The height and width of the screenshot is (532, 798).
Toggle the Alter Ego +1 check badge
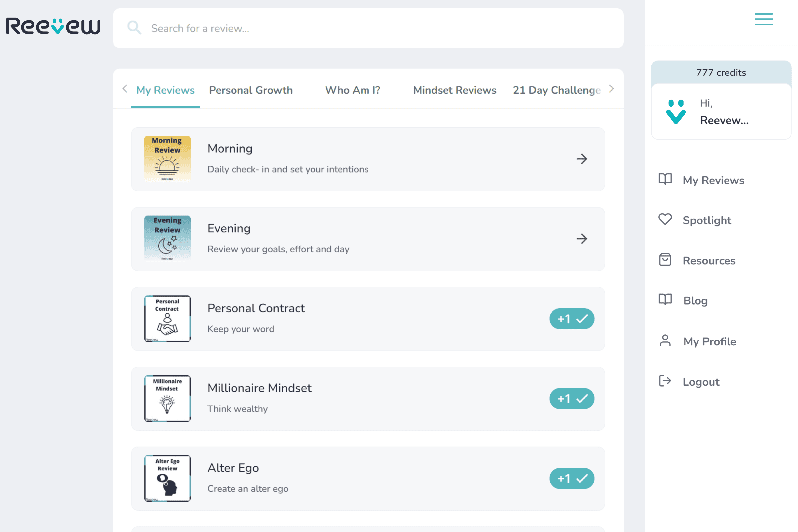click(x=572, y=478)
